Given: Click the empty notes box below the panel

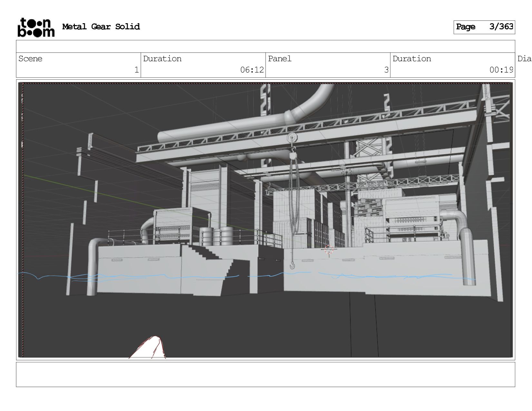Looking at the screenshot, I should [x=265, y=374].
